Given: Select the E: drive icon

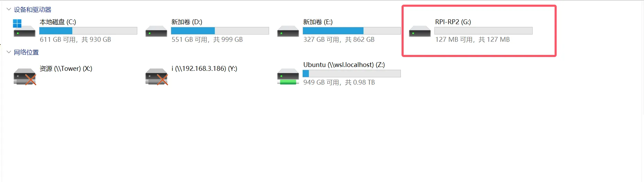Looking at the screenshot, I should (288, 31).
